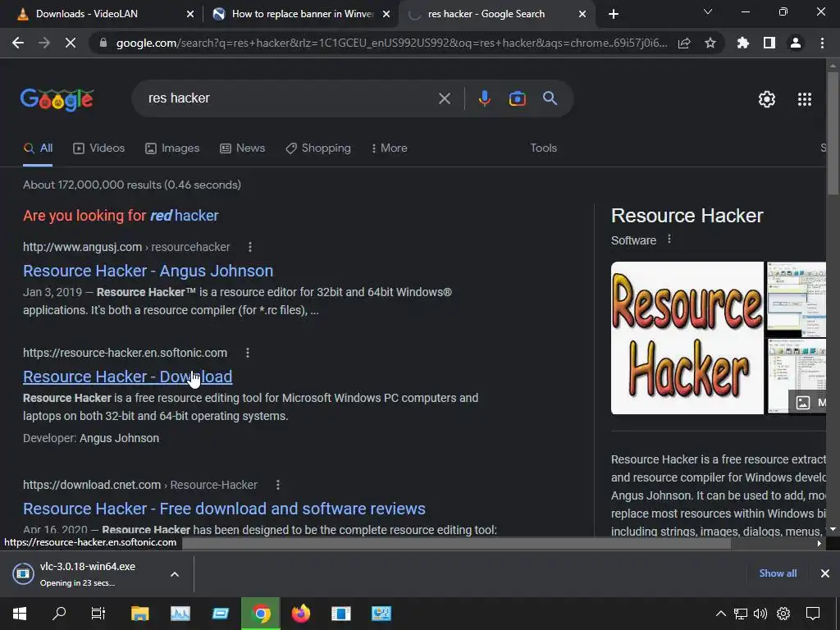Click the red hacker suggestion link
Image resolution: width=840 pixels, height=630 pixels.
pyautogui.click(x=184, y=216)
